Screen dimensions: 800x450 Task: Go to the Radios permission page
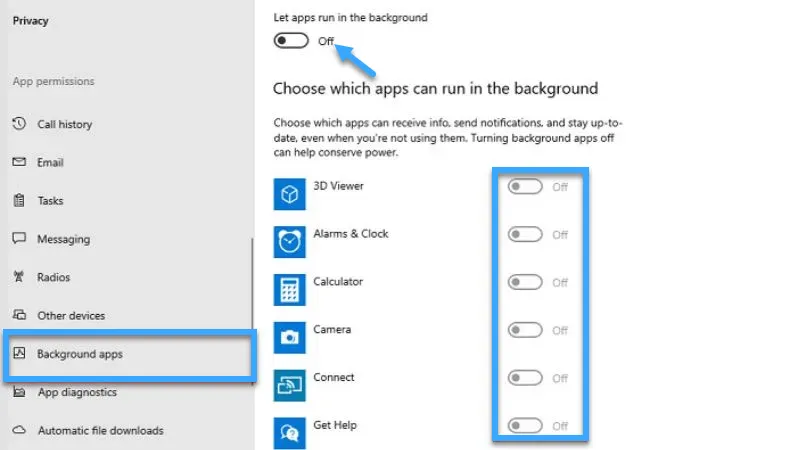coord(53,277)
